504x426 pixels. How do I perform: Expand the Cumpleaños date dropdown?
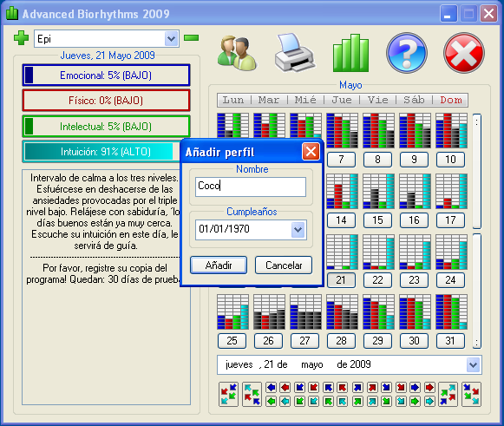[298, 230]
